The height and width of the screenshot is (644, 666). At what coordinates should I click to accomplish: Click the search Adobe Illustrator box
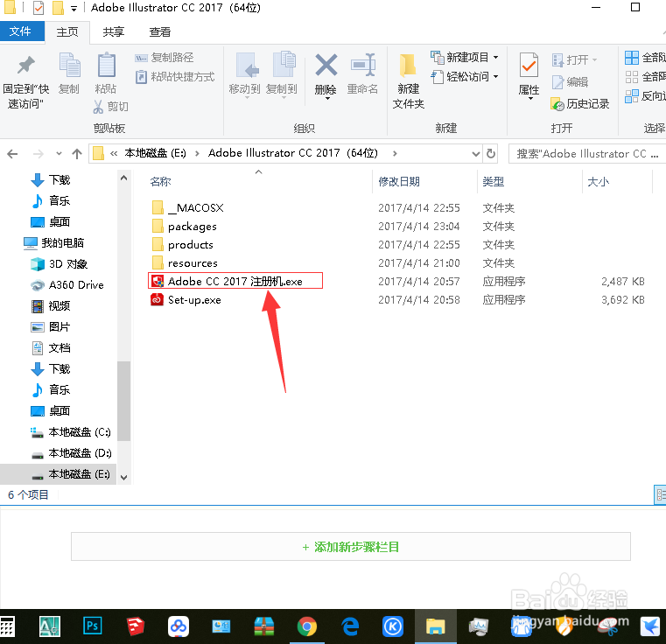586,154
